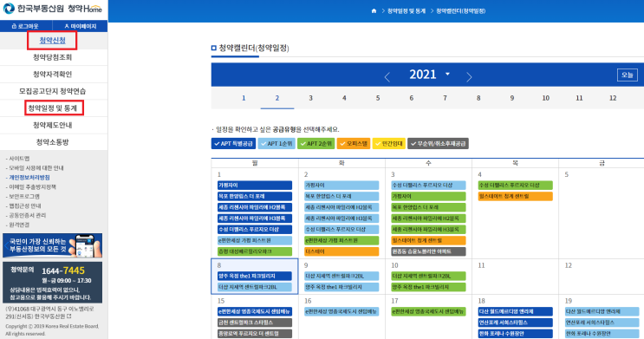Open the 가평자이 entry on the 1st

tap(255, 186)
